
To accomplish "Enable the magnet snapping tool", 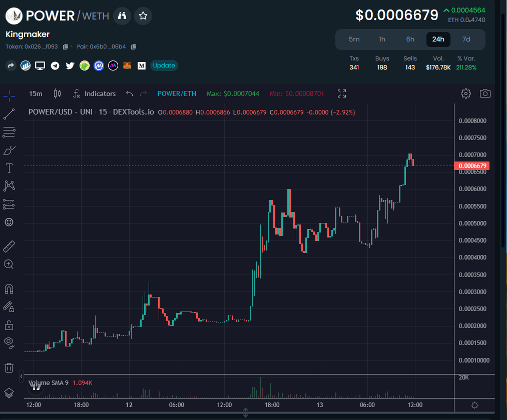I will 9,288.
